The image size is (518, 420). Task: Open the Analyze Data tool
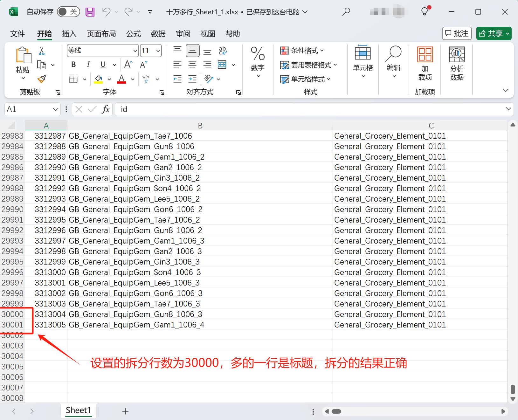point(457,64)
